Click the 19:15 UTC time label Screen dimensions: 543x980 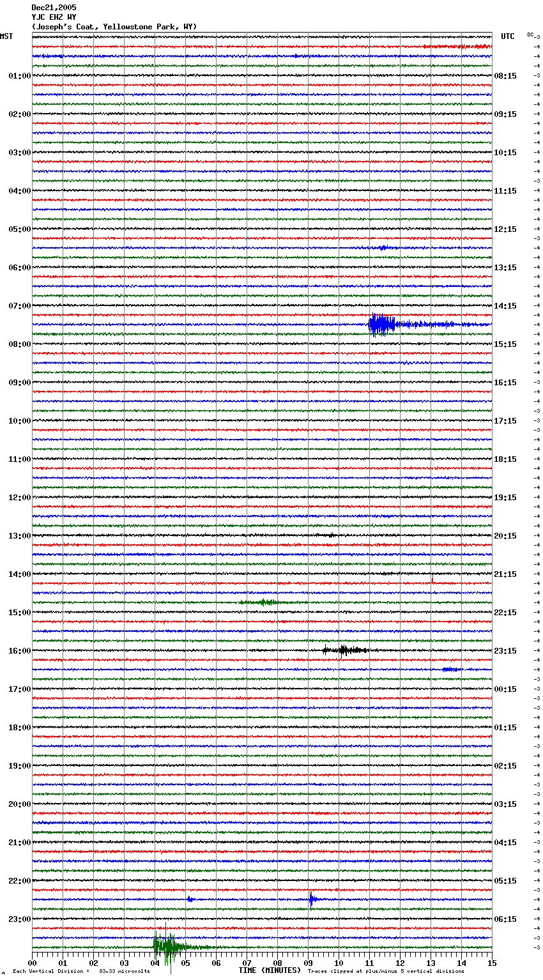click(x=505, y=498)
